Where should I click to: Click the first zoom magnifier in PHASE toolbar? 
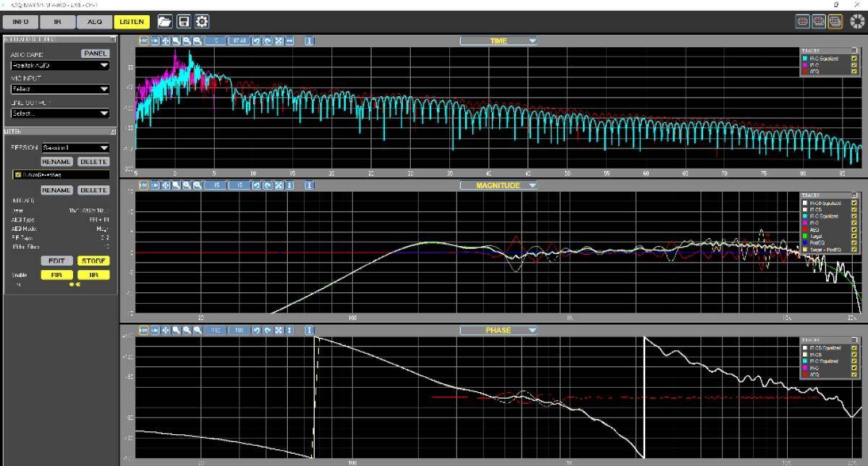coord(176,331)
